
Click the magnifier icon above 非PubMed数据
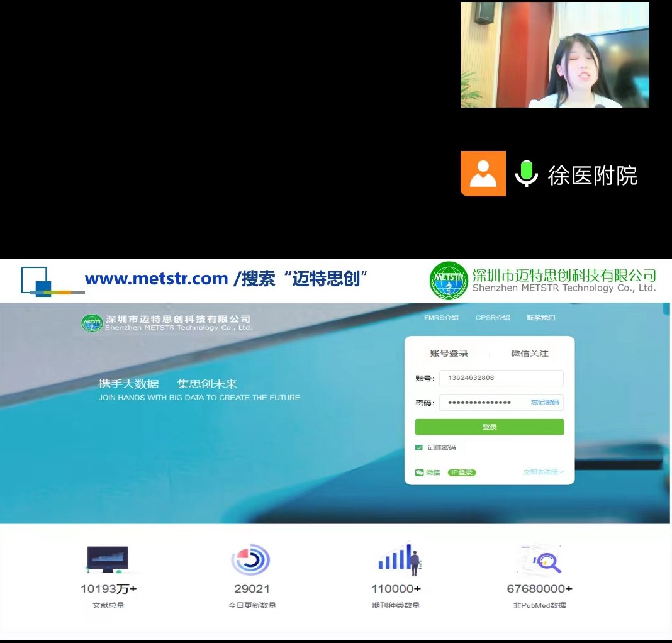[x=542, y=559]
